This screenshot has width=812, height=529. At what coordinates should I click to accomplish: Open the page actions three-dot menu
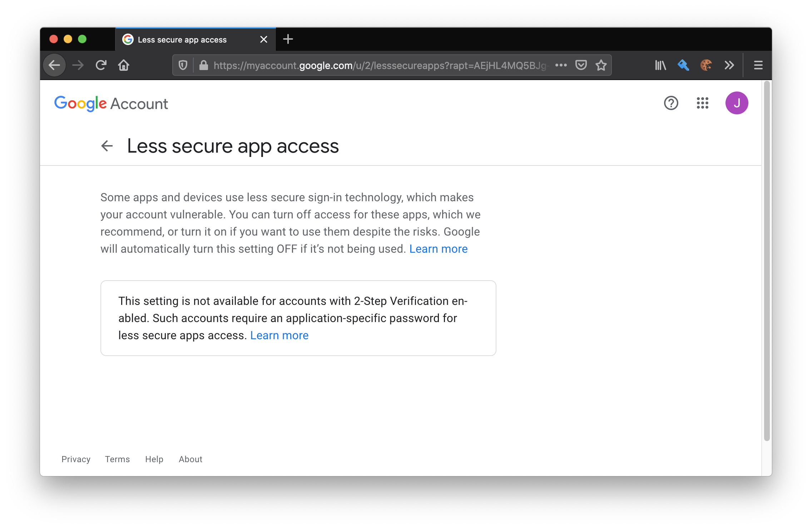[x=561, y=65]
